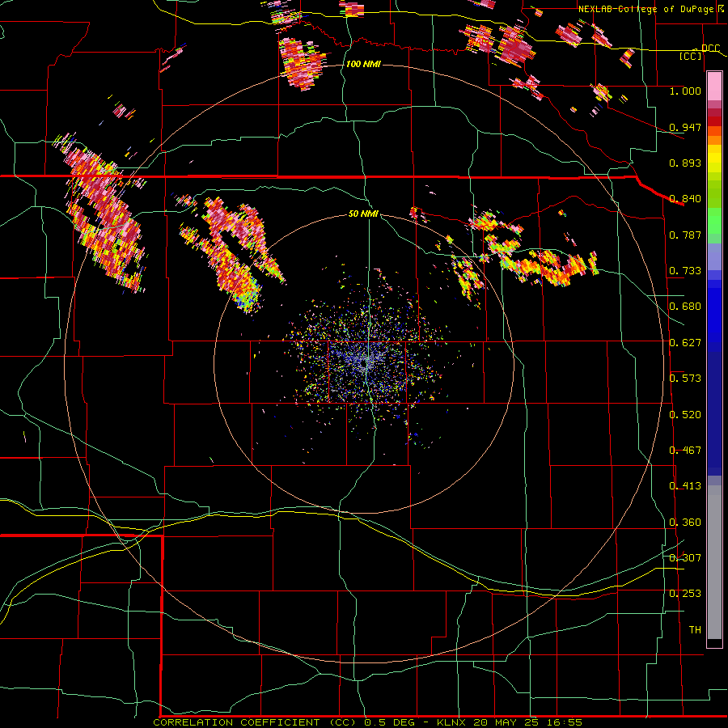Click the KLNX station identifier in caption
This screenshot has width=728, height=728.
click(453, 722)
